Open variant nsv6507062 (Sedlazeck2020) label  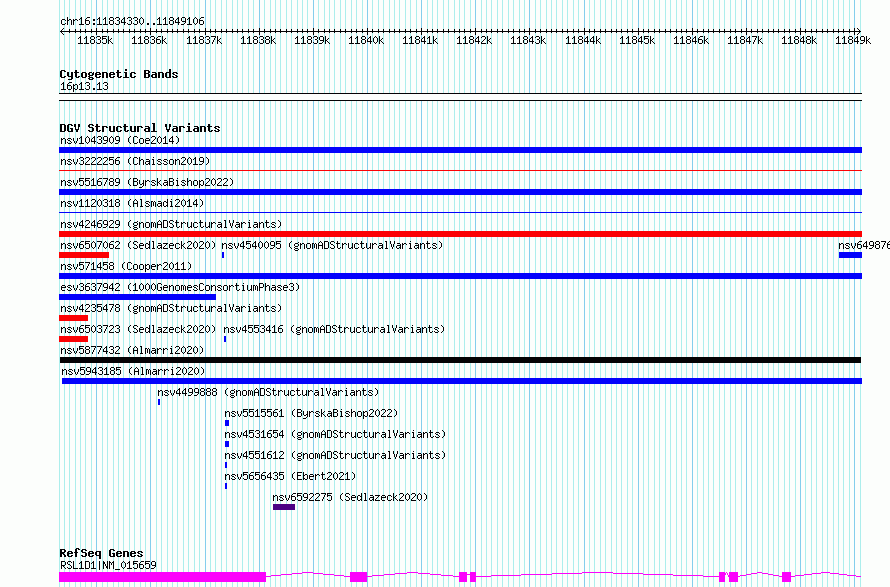138,245
